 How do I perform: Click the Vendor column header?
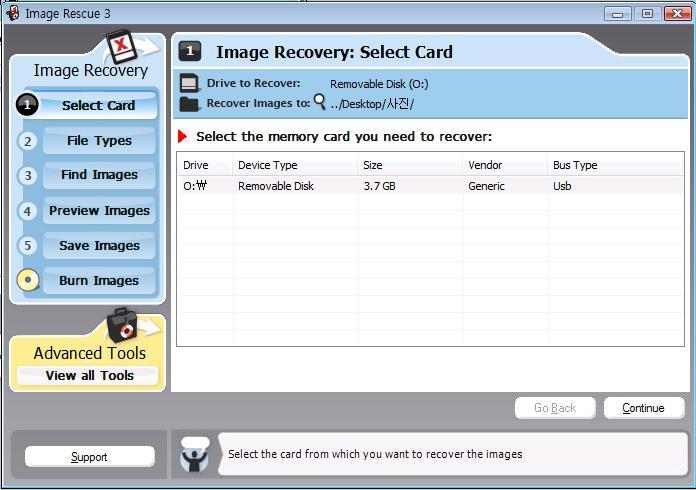pos(506,165)
